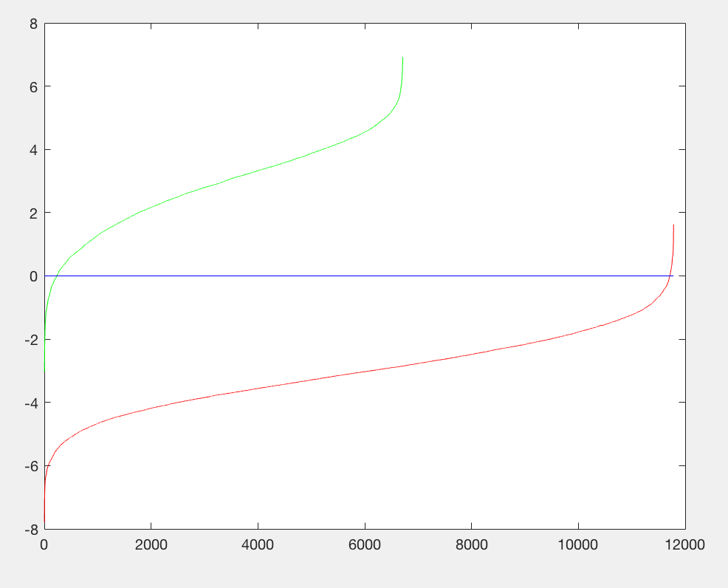Click where the red curve crosses the zero line

670,276
